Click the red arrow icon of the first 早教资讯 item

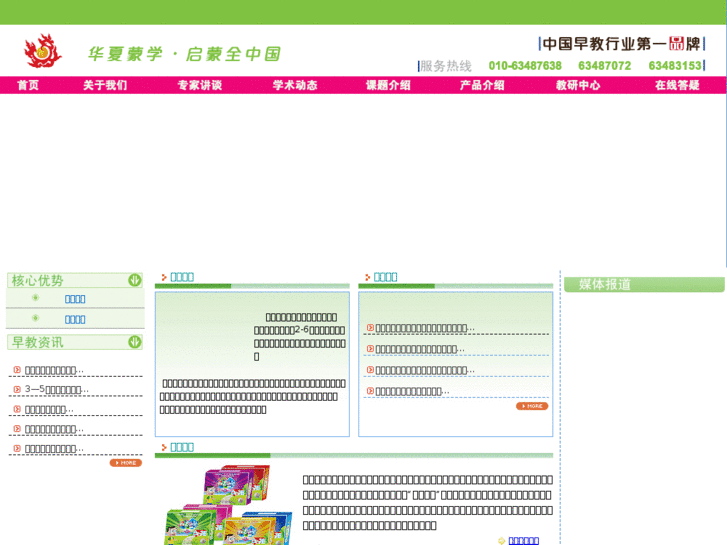17,370
